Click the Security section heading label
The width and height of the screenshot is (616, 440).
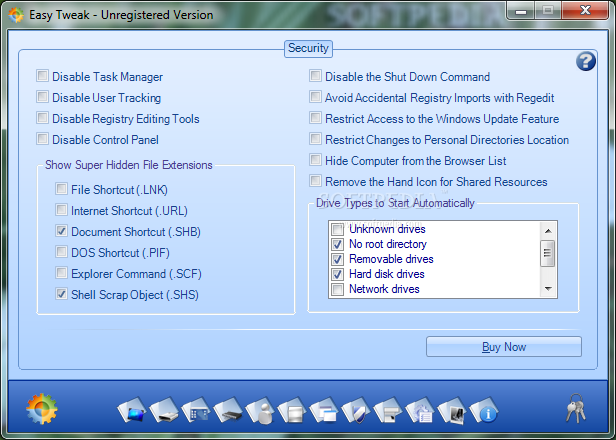coord(308,48)
